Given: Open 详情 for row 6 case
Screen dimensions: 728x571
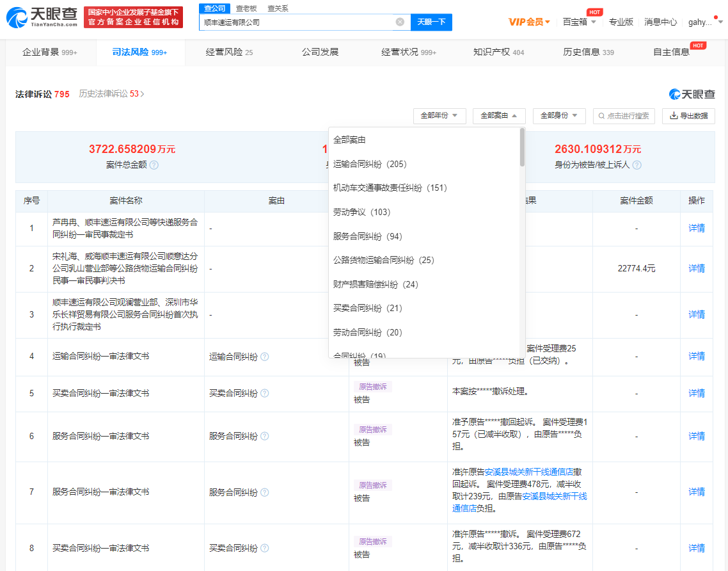Looking at the screenshot, I should pos(697,437).
